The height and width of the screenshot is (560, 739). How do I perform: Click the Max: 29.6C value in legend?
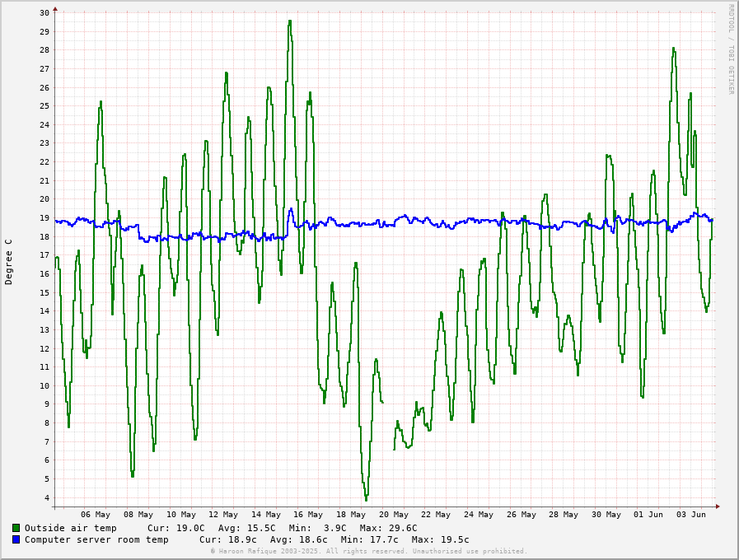[388, 529]
